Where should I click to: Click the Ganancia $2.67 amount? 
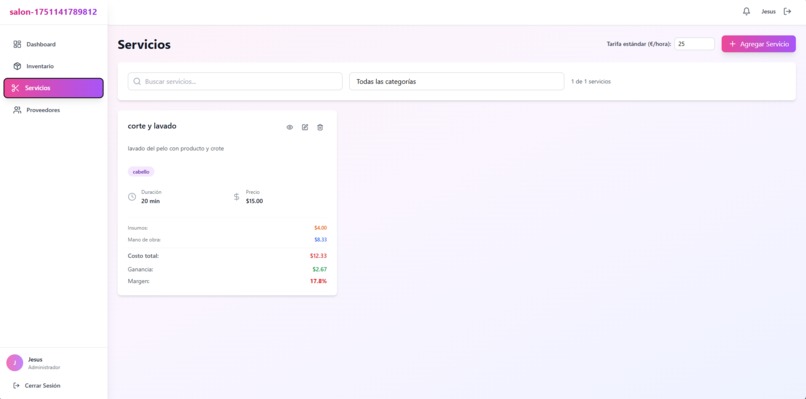[320, 269]
